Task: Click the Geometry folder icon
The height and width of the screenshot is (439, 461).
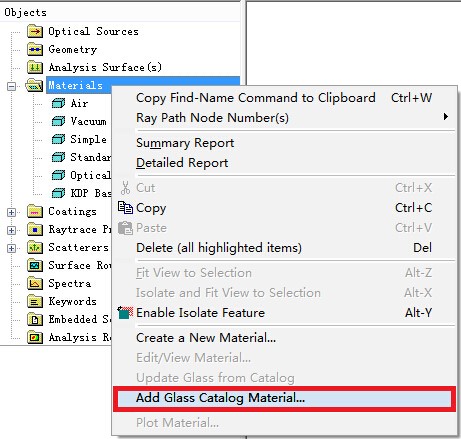Action: (x=35, y=49)
